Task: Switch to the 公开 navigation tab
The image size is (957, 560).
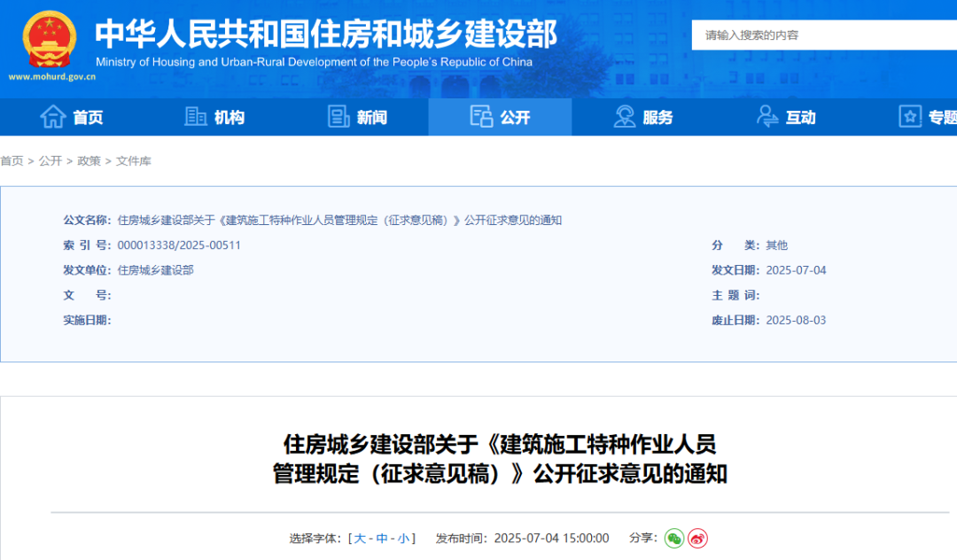Action: coord(500,116)
